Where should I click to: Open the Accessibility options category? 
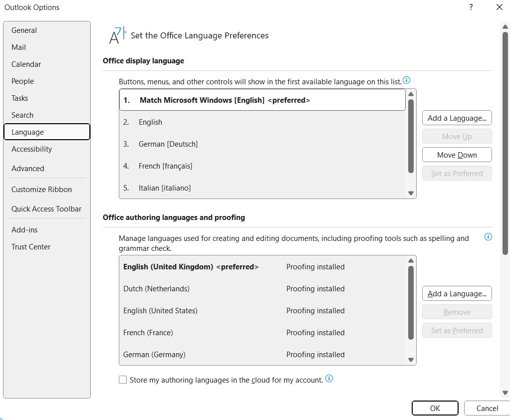(x=47, y=149)
